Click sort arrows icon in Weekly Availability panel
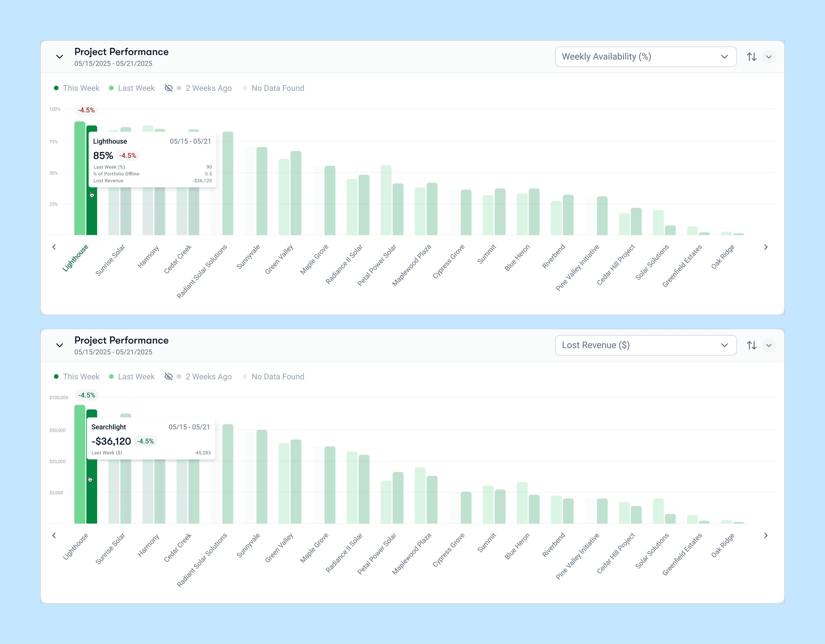This screenshot has height=644, width=825. coord(751,57)
